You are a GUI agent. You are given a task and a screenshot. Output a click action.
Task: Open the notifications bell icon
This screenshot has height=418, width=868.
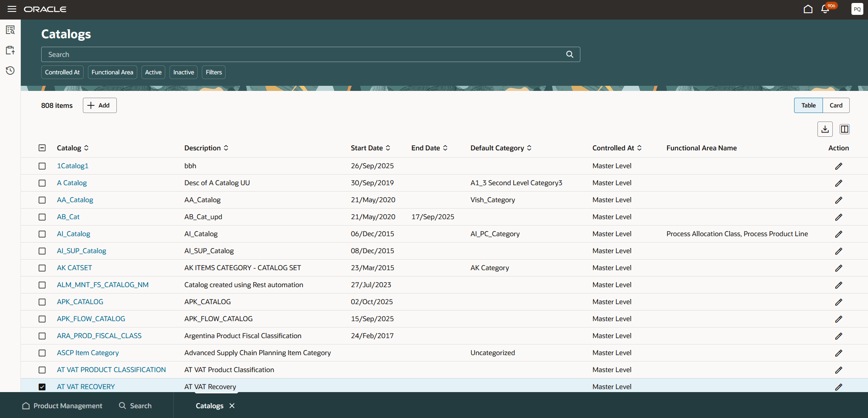[826, 8]
